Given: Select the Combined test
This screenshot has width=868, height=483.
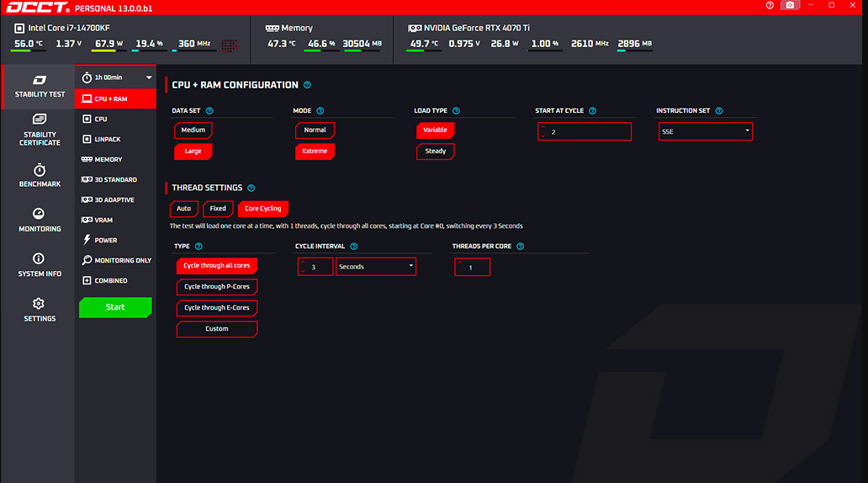Looking at the screenshot, I should (x=116, y=281).
